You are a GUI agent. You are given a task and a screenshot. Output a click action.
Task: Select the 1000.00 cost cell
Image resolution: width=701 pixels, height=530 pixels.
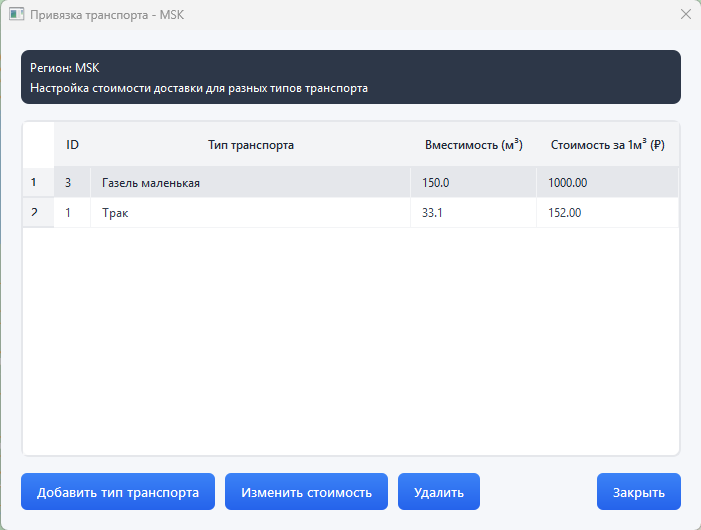(607, 183)
